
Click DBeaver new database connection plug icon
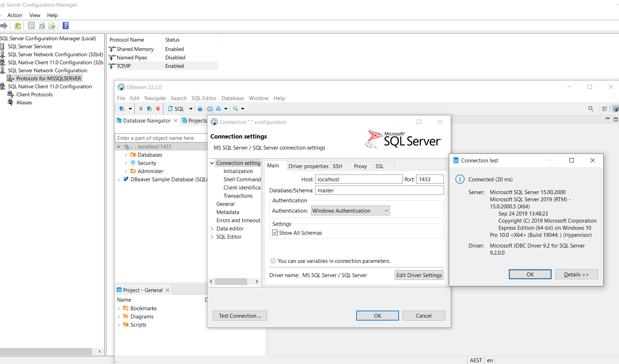coord(122,109)
